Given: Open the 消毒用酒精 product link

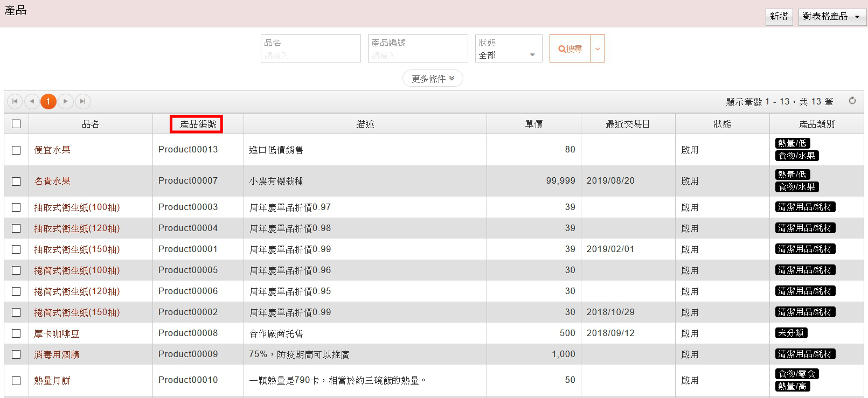Looking at the screenshot, I should [57, 354].
